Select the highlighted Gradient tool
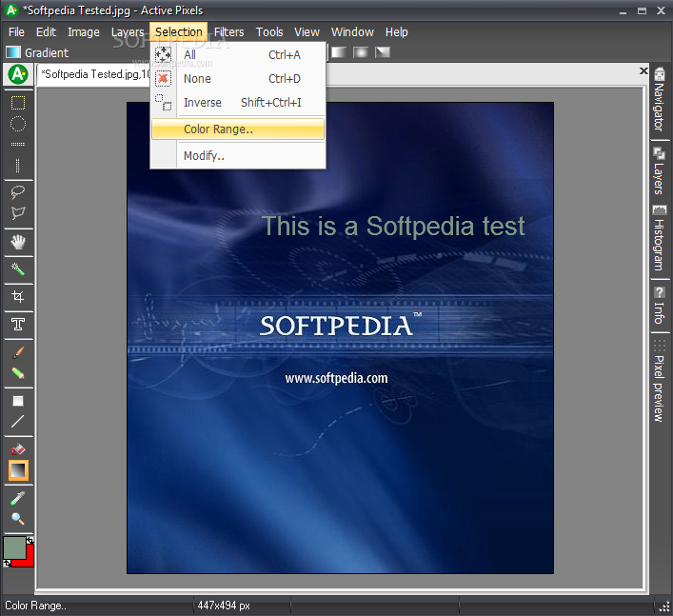The width and height of the screenshot is (673, 616). tap(18, 470)
